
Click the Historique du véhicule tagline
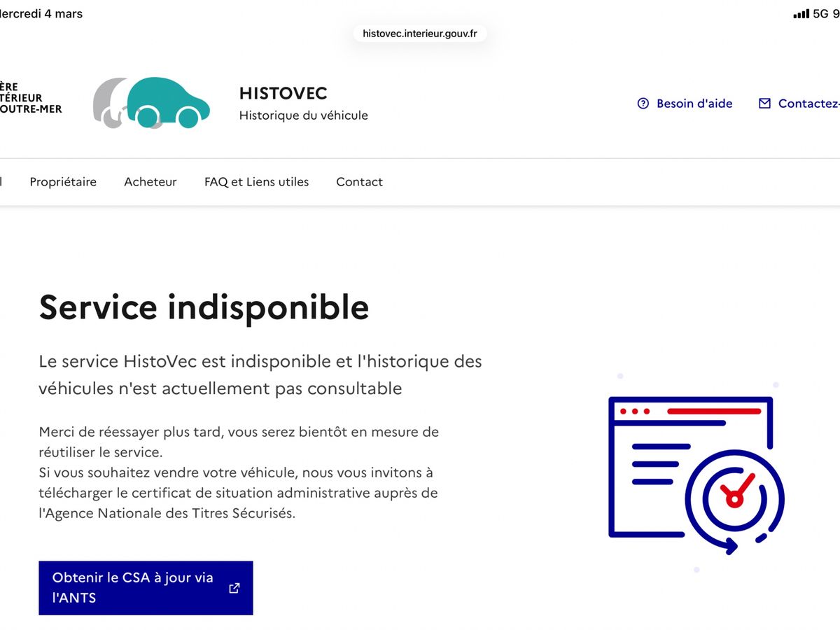304,115
